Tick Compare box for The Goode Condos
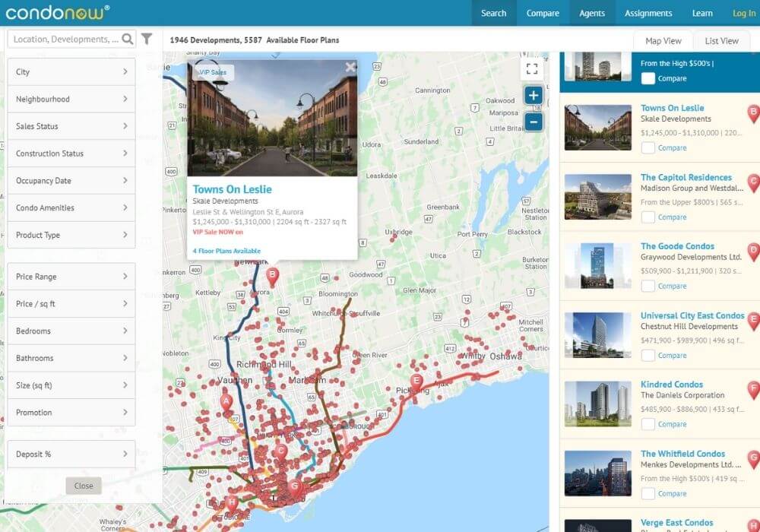 tap(648, 287)
